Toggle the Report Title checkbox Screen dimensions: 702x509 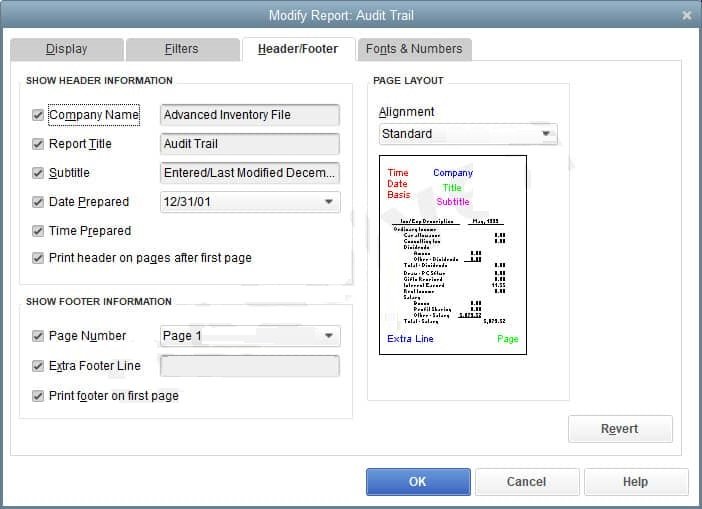(38, 144)
